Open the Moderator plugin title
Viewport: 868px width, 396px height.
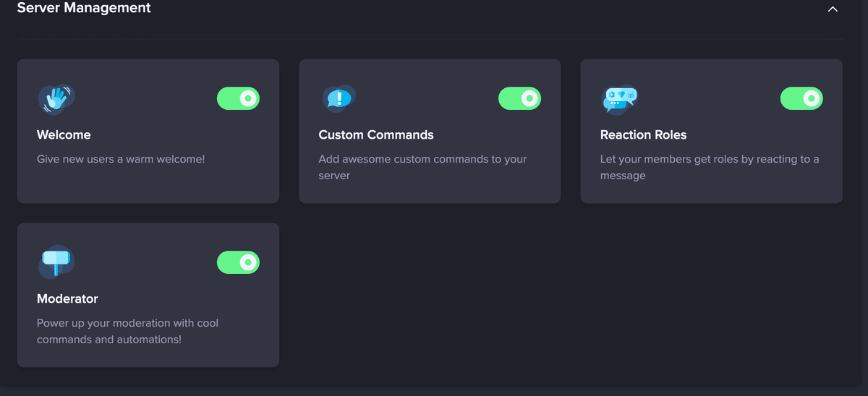coord(67,298)
